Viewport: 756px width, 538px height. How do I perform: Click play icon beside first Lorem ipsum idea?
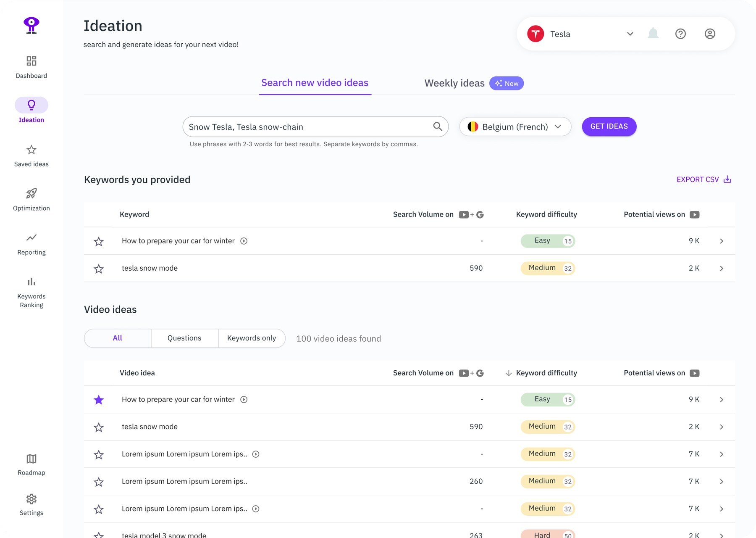255,454
